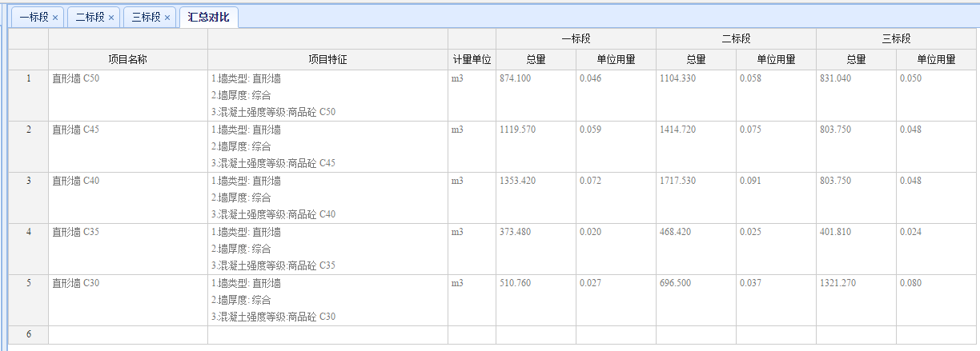Switch to the 一标段 tab
The image size is (980, 351).
coord(34,17)
